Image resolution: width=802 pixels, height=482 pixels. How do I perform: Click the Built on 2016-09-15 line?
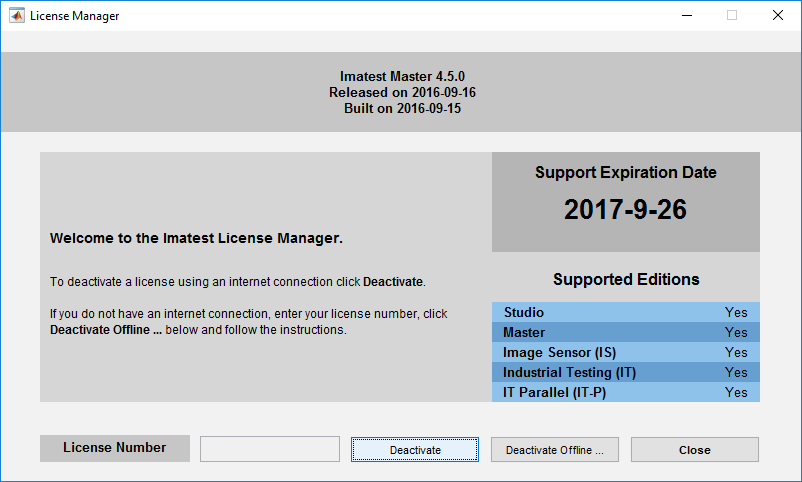(x=403, y=108)
